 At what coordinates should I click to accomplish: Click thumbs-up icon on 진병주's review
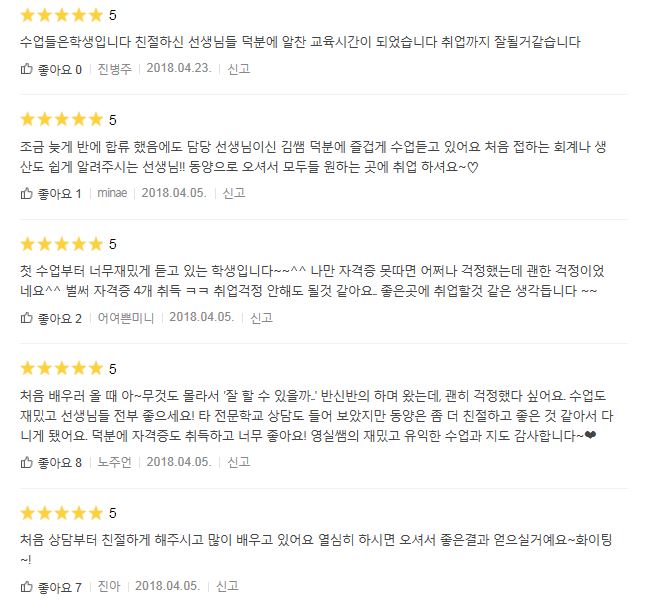(x=27, y=69)
